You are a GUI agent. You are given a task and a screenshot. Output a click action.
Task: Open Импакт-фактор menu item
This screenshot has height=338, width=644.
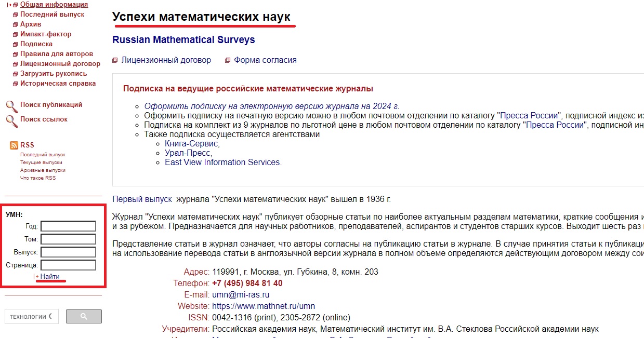coord(46,34)
